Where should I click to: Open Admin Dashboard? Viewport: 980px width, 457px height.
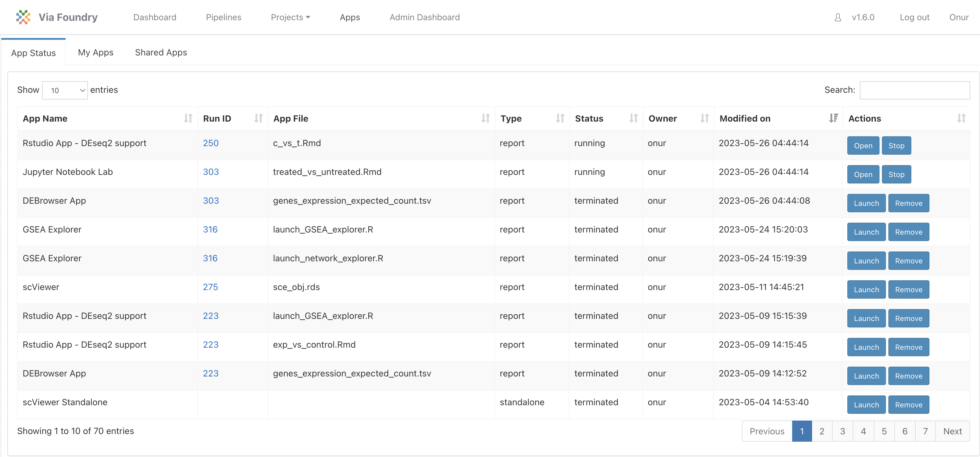(x=424, y=17)
